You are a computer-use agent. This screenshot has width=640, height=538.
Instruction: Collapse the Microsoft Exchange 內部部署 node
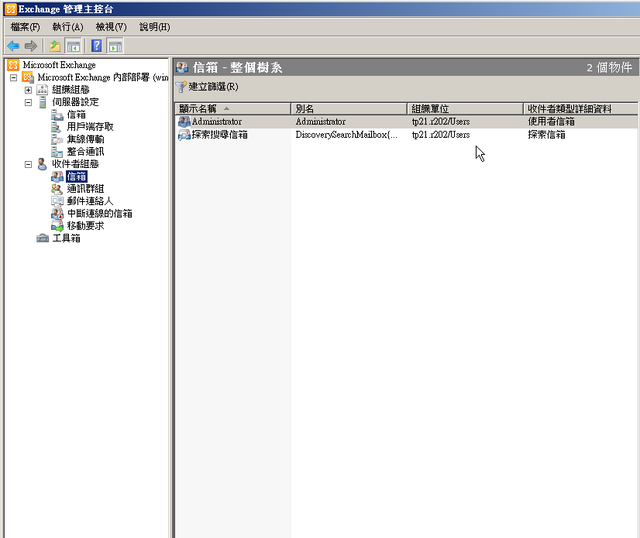click(x=13, y=77)
